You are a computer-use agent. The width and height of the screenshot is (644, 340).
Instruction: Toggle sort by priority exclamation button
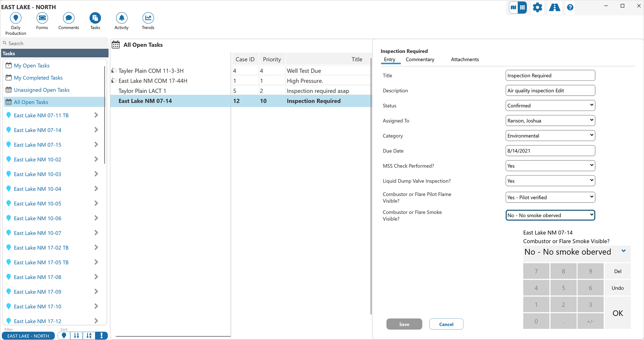[102, 335]
